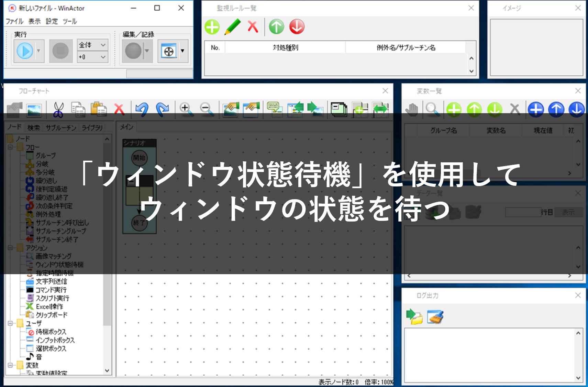Click the clear log brush icon in ログ出力
Image resolution: width=588 pixels, height=387 pixels.
(x=435, y=316)
